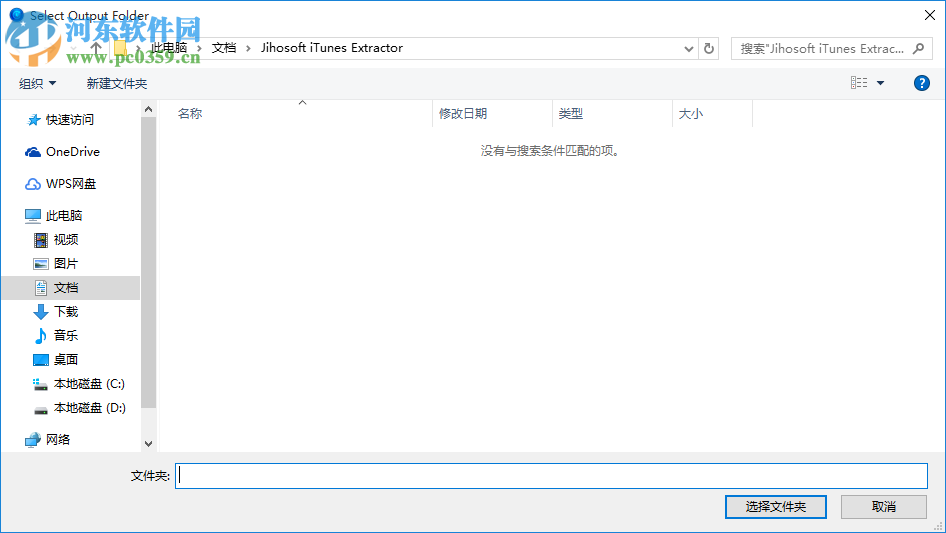Click the 网络 network icon
Viewport: 946px width, 533px height.
click(x=33, y=440)
